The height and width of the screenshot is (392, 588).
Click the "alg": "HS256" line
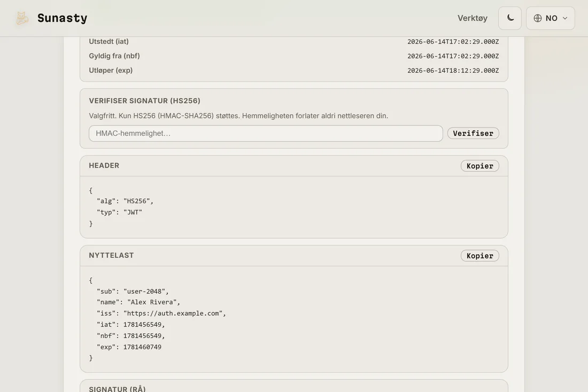point(125,201)
